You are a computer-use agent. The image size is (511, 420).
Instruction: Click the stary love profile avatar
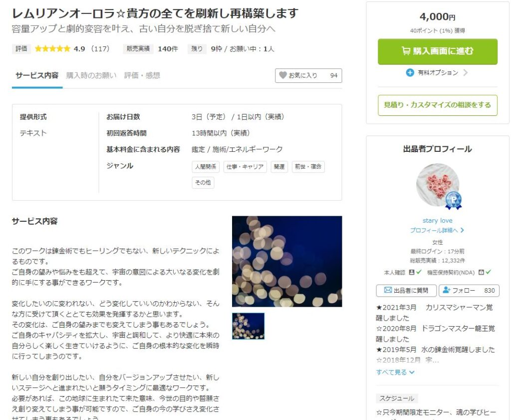pos(437,185)
